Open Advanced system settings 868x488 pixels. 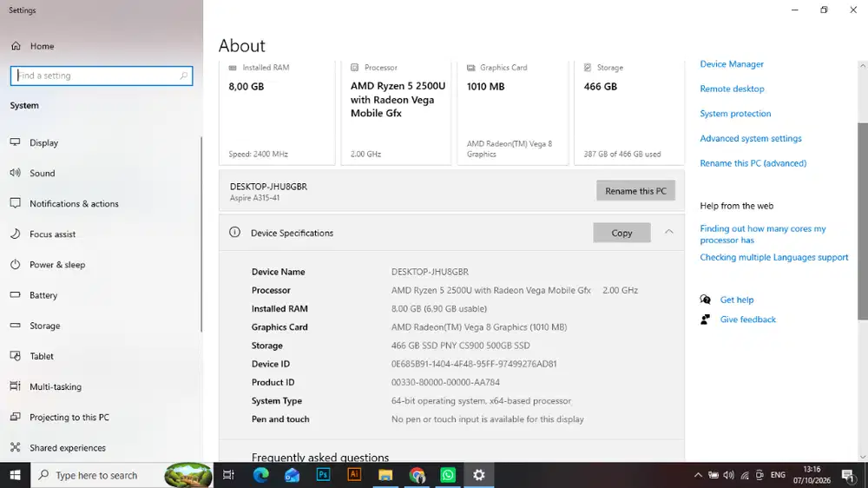(x=750, y=138)
